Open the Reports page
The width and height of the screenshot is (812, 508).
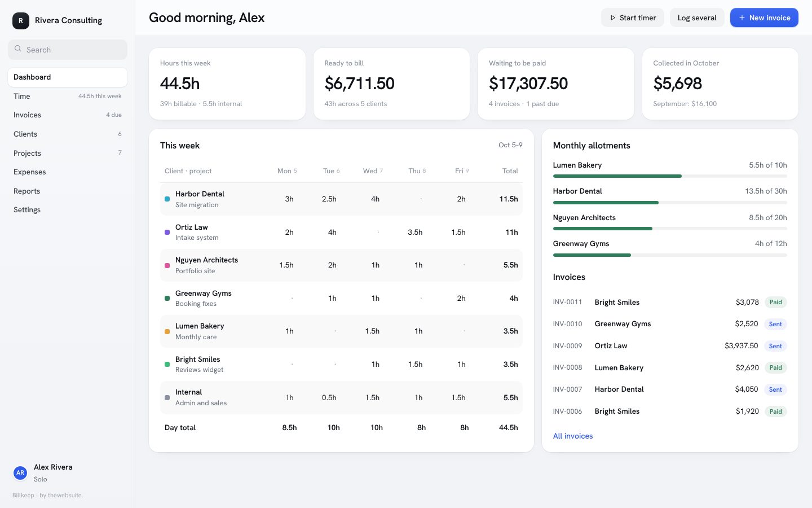[x=68, y=191]
